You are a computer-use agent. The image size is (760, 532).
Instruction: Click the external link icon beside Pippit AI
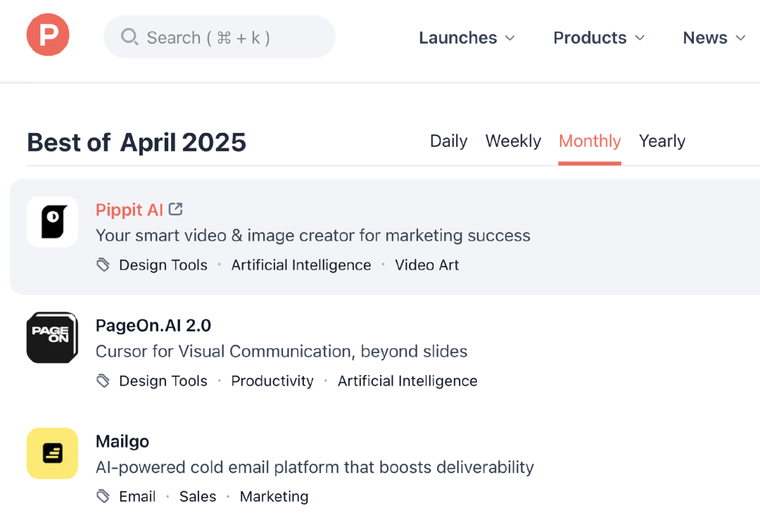[x=175, y=209]
